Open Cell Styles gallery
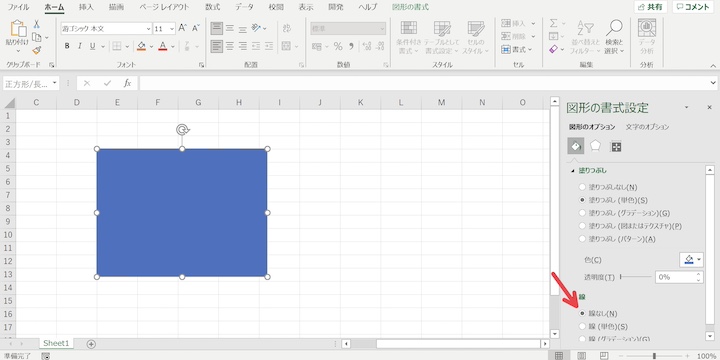 click(475, 38)
